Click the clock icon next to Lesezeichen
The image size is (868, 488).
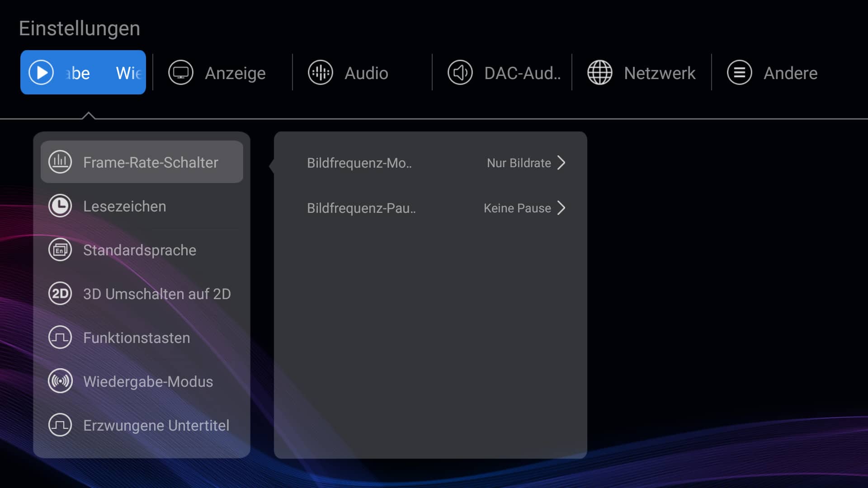(60, 206)
